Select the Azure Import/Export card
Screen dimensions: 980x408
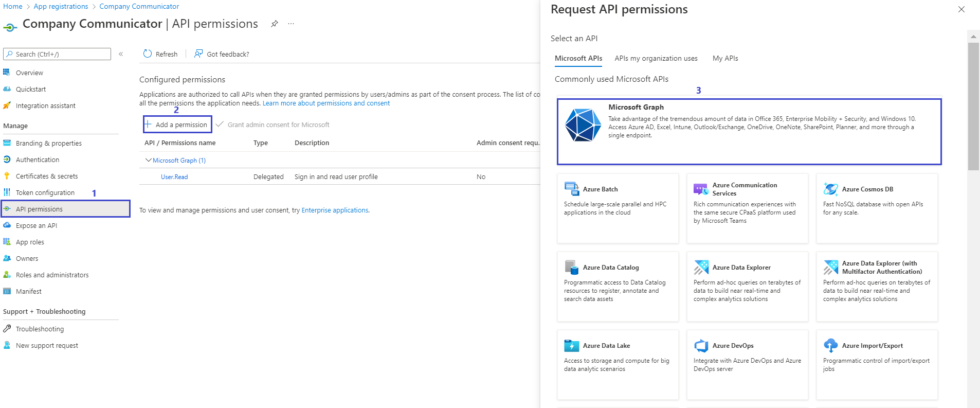pos(877,365)
